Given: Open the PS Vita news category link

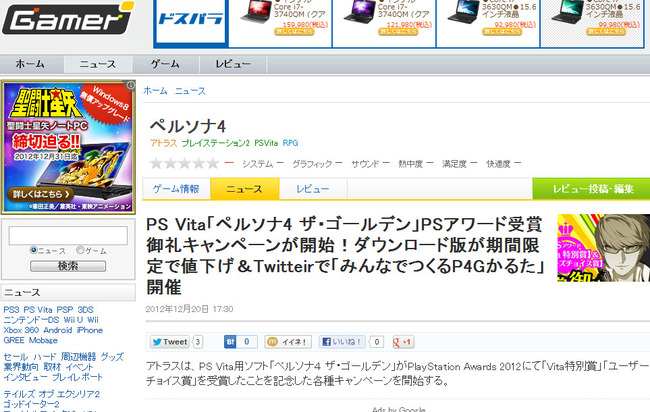Looking at the screenshot, I should coord(38,310).
